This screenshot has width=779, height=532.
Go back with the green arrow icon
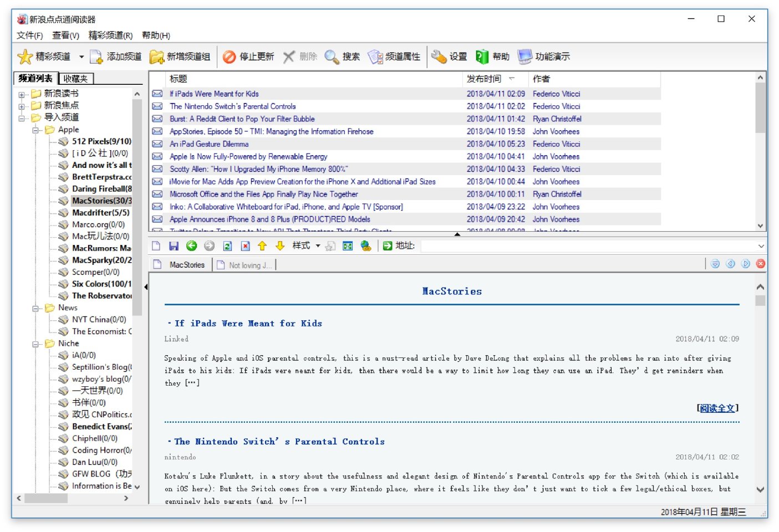[191, 246]
